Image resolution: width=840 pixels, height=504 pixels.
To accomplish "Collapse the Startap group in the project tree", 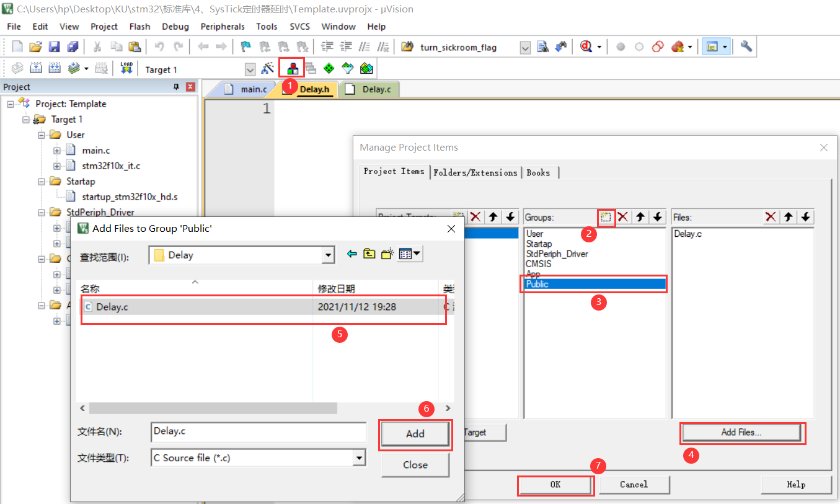I will 42,181.
